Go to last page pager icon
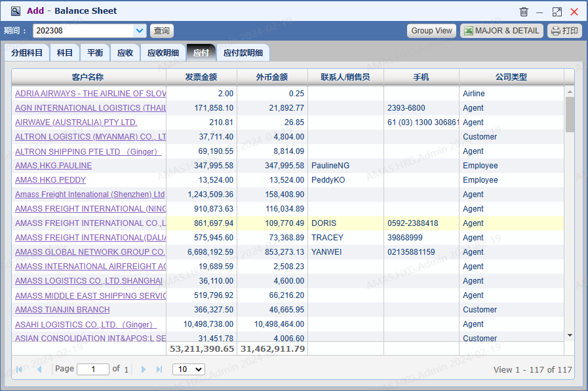The width and height of the screenshot is (588, 391). [159, 369]
